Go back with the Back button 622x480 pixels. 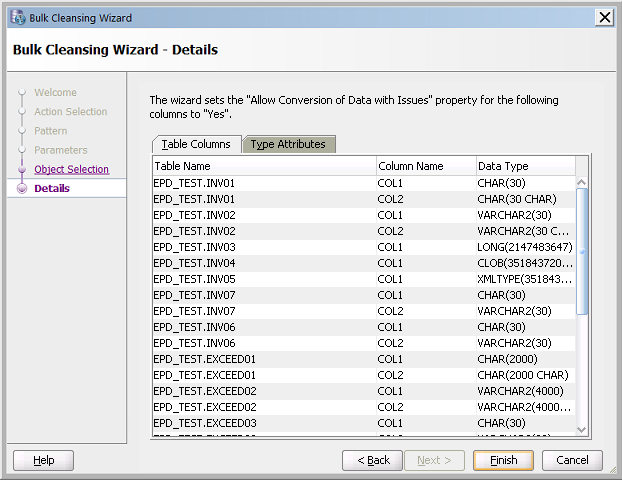click(x=372, y=460)
